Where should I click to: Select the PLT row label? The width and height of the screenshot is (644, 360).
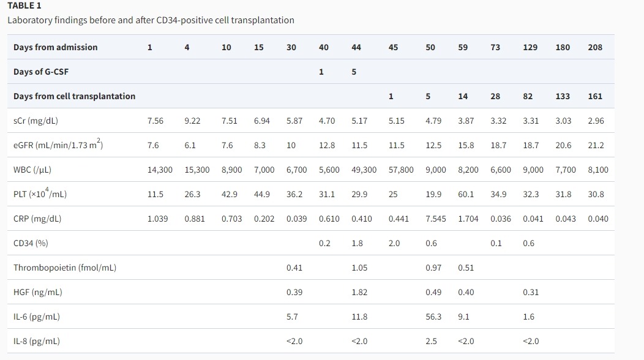[x=40, y=194]
